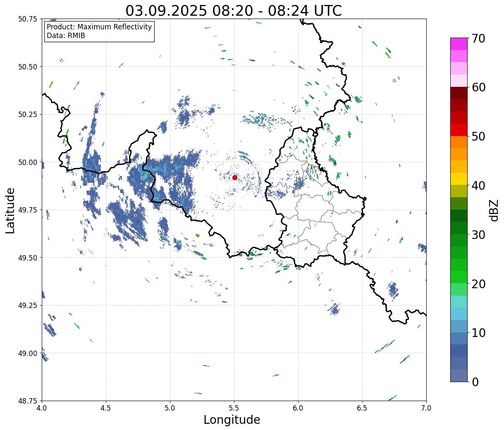
Task: Click the longitude tick label '6.0'
Action: [x=298, y=408]
